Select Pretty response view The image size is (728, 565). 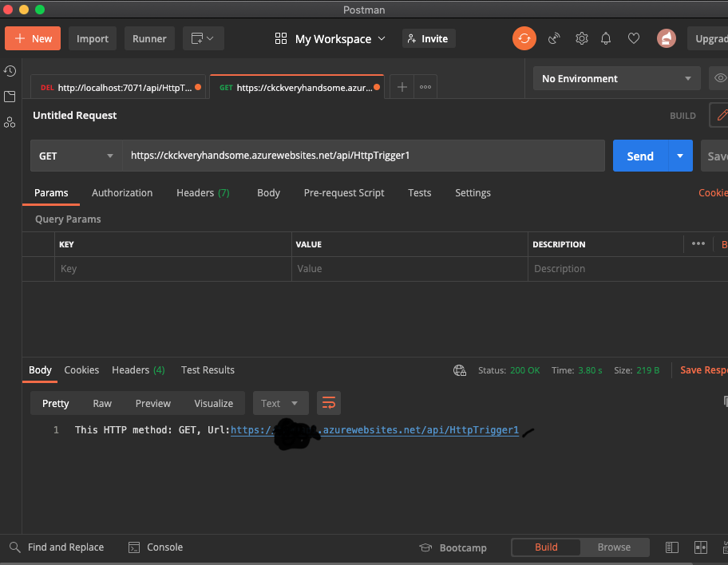(x=55, y=404)
